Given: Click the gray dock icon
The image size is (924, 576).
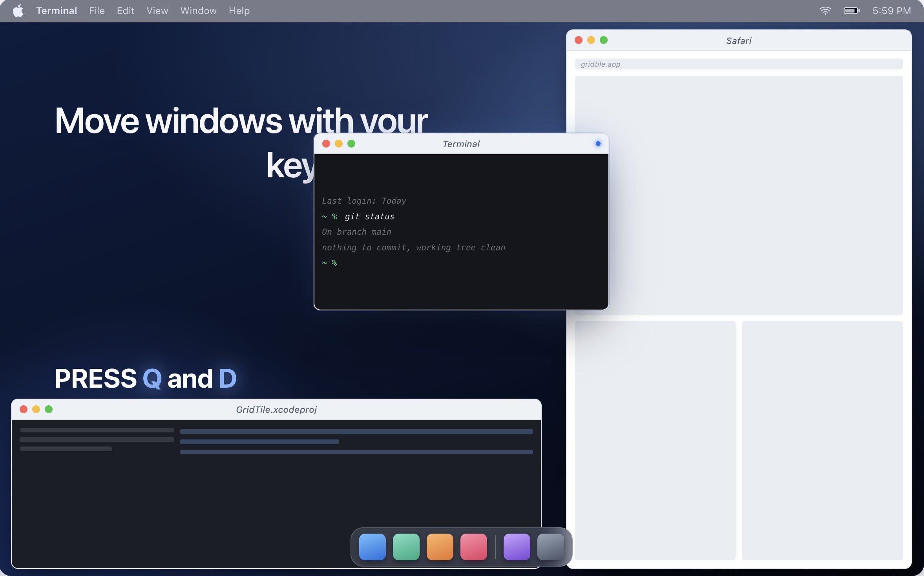Looking at the screenshot, I should [551, 547].
